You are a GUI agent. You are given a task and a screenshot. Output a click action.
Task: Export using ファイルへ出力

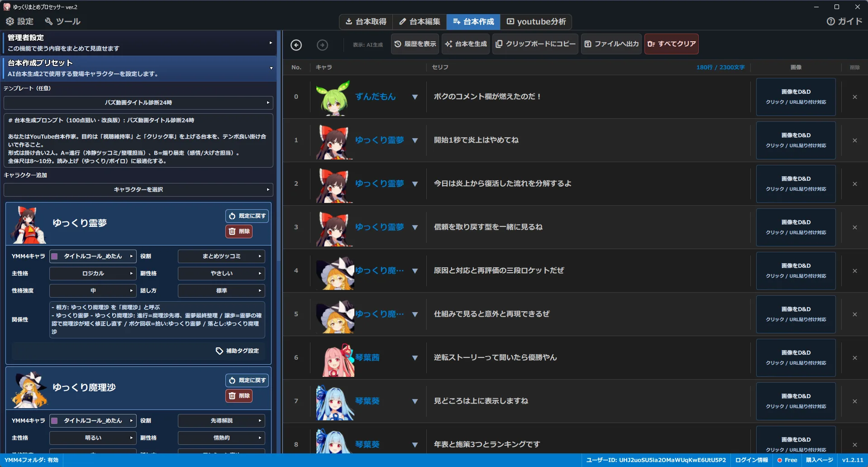click(611, 44)
